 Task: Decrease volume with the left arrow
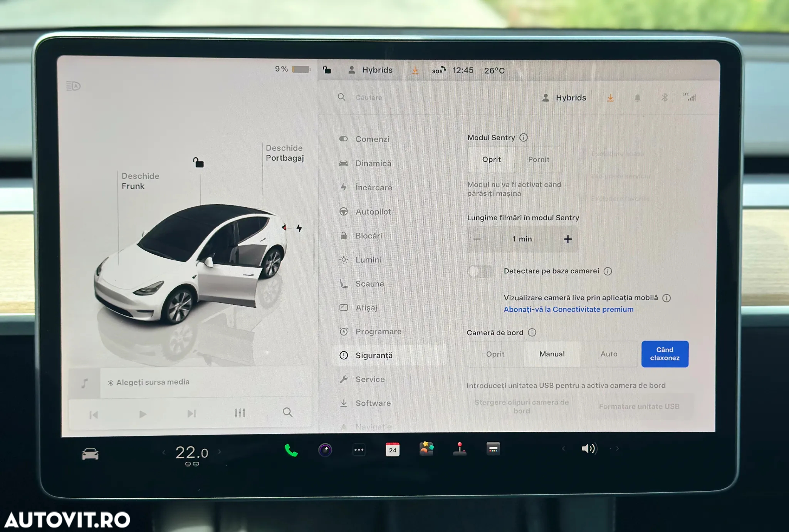[564, 448]
